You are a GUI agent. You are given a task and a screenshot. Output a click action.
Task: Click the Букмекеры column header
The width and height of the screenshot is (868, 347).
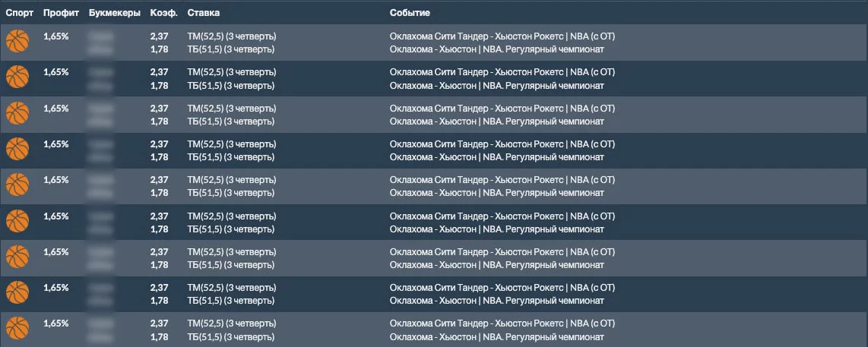coord(114,14)
